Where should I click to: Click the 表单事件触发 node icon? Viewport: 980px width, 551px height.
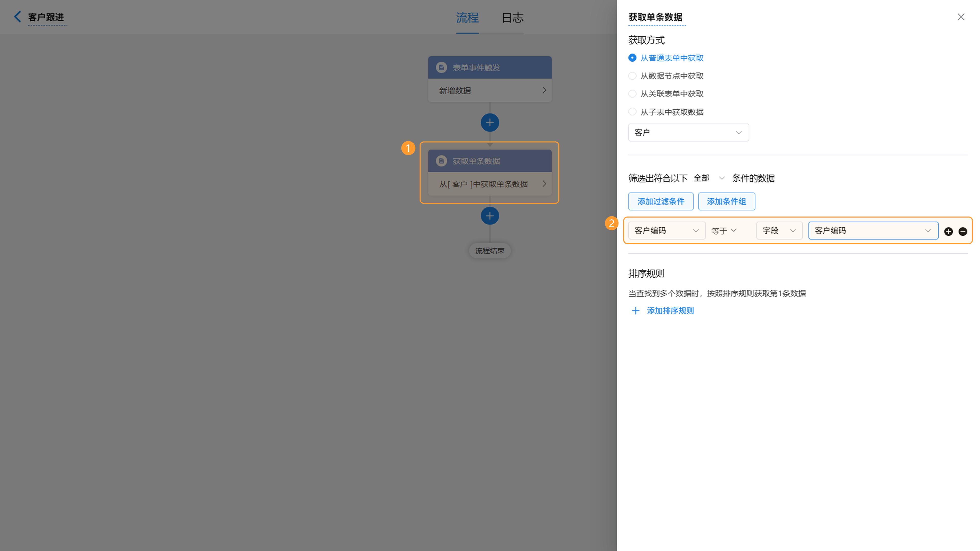point(441,68)
